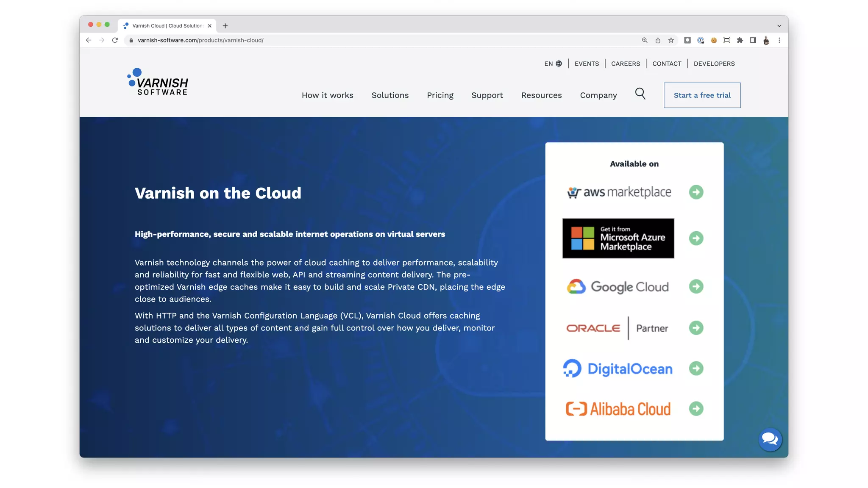Open the browser tab list chevron
Image resolution: width=868 pixels, height=488 pixels.
coord(779,26)
